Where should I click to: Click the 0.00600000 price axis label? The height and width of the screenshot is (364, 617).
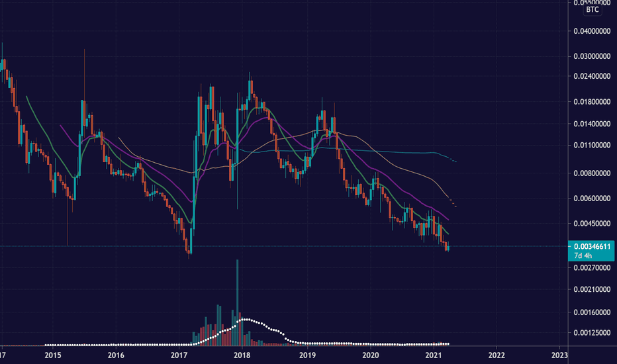pos(593,199)
